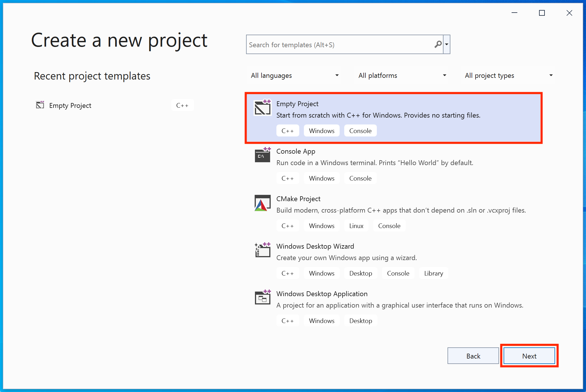Click the recent Empty Project icon

(x=40, y=105)
